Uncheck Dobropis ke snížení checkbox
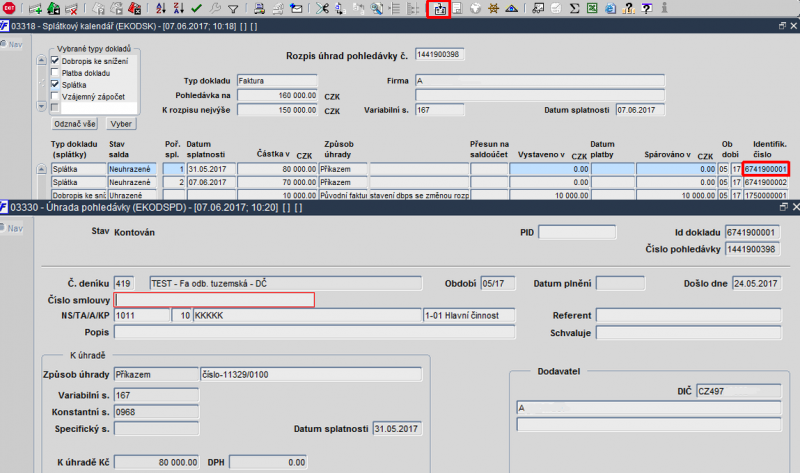The image size is (800, 473). pyautogui.click(x=55, y=60)
